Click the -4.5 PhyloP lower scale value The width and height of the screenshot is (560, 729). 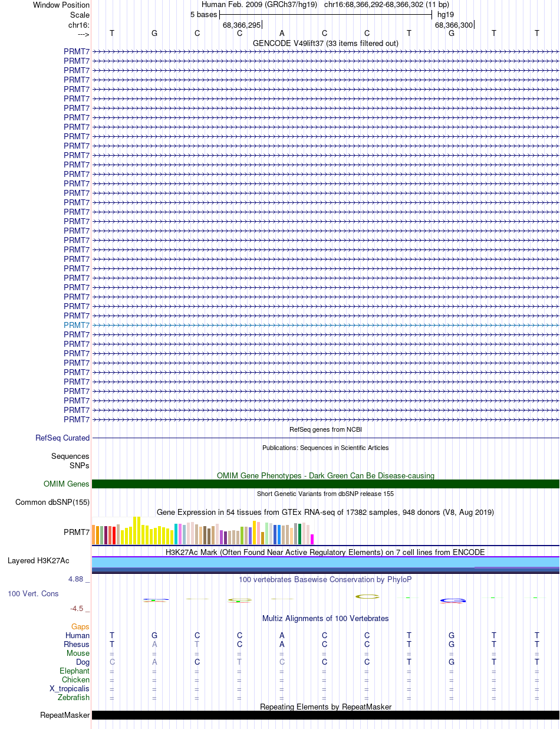click(x=80, y=609)
